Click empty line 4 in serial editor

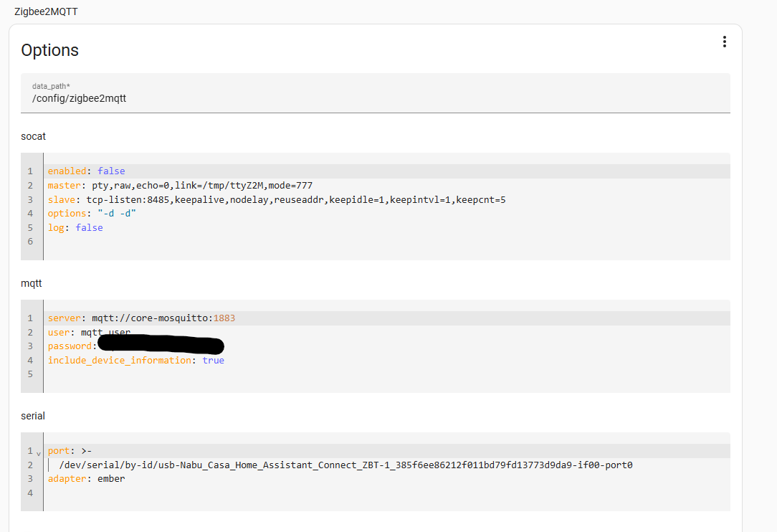386,493
